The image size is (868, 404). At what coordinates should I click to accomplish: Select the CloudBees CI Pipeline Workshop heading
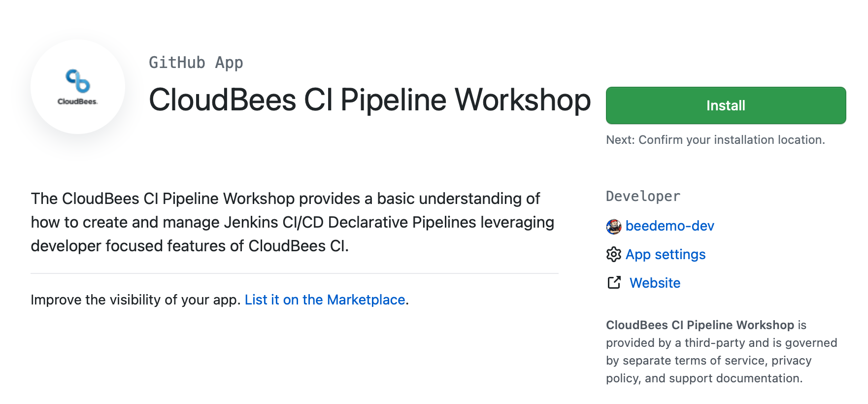tap(369, 100)
